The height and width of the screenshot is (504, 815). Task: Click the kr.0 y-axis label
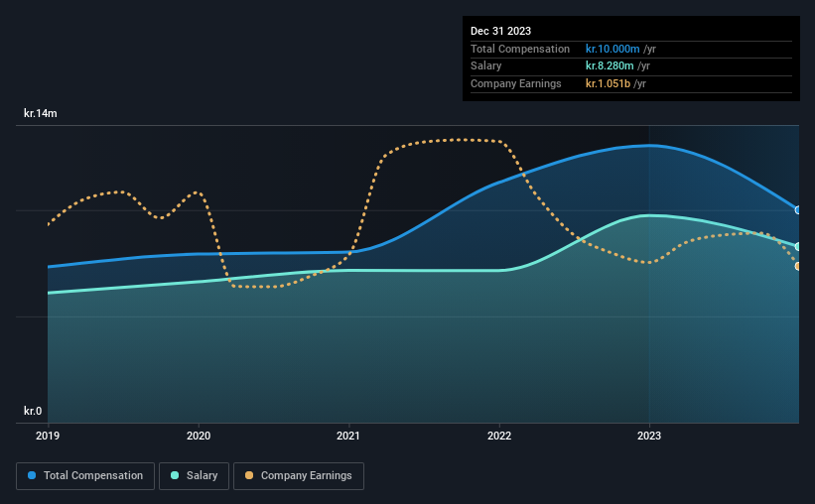[33, 411]
